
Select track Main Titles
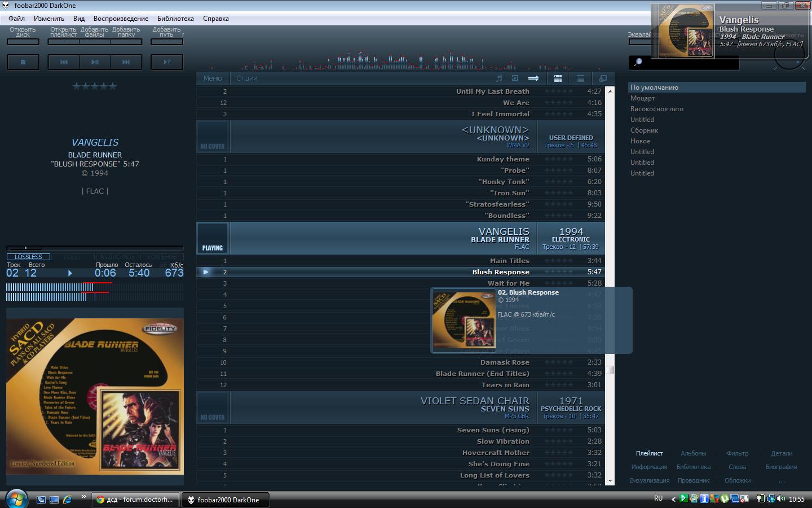(x=400, y=261)
